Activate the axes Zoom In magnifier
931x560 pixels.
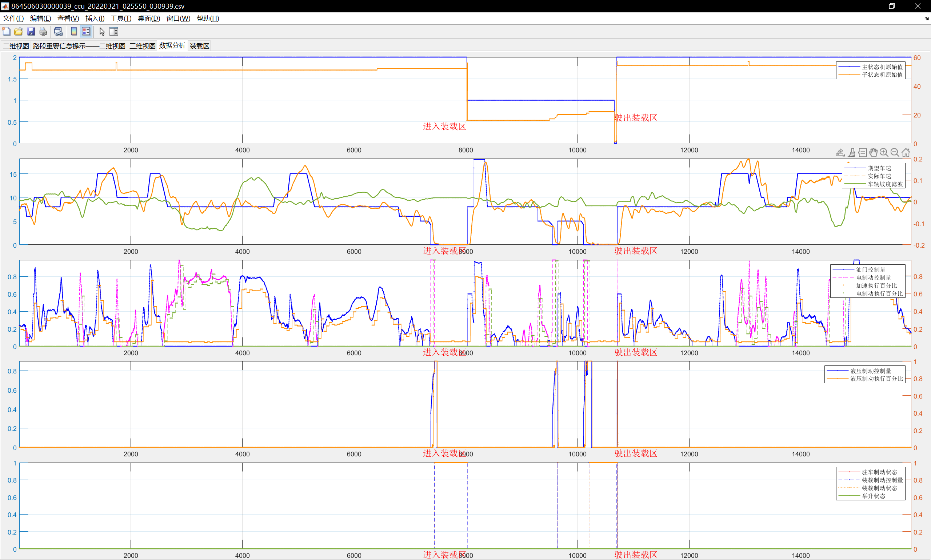[x=884, y=152]
